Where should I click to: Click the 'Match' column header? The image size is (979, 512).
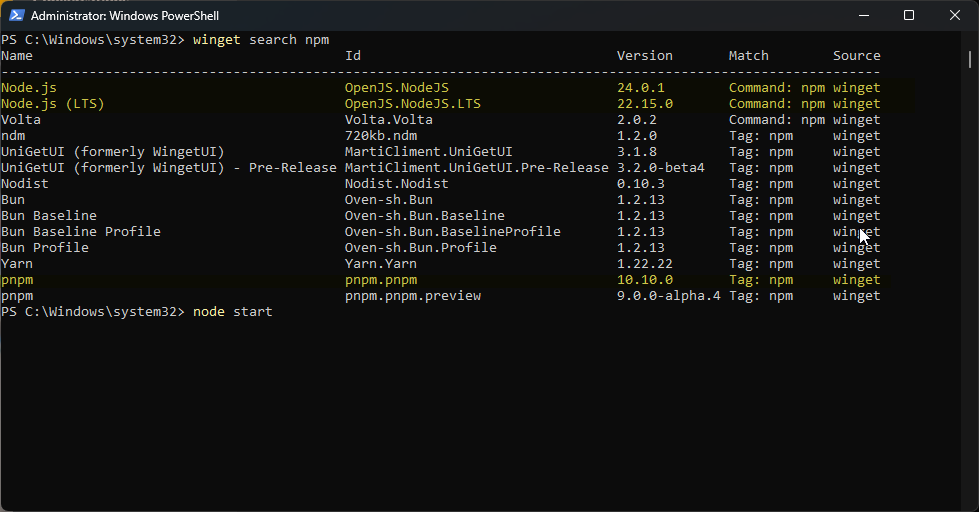pyautogui.click(x=749, y=56)
